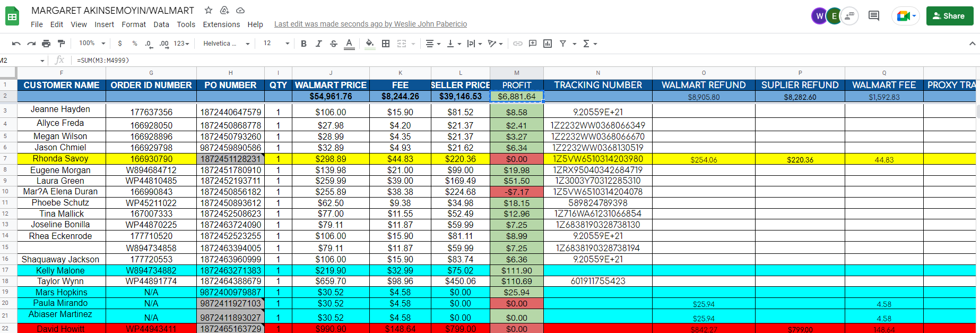The image size is (980, 333).
Task: Open the Insert menu
Action: pyautogui.click(x=104, y=24)
